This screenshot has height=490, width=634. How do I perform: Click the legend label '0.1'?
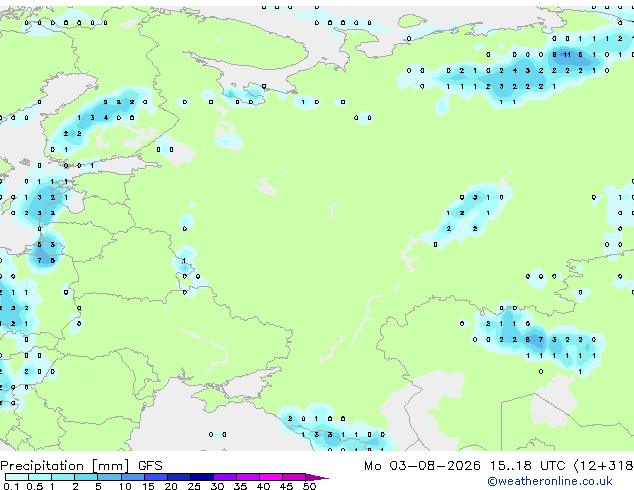pos(11,486)
